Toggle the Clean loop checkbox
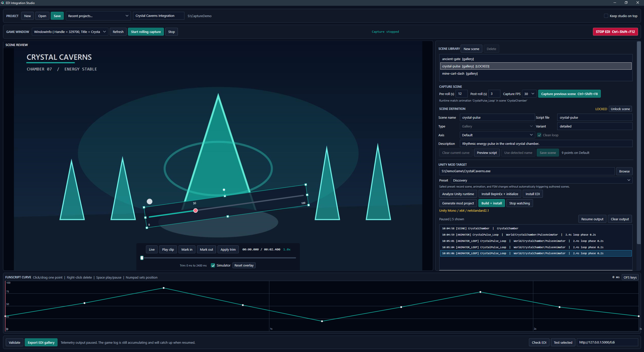Screen dimensions: 644x352 click(539, 135)
